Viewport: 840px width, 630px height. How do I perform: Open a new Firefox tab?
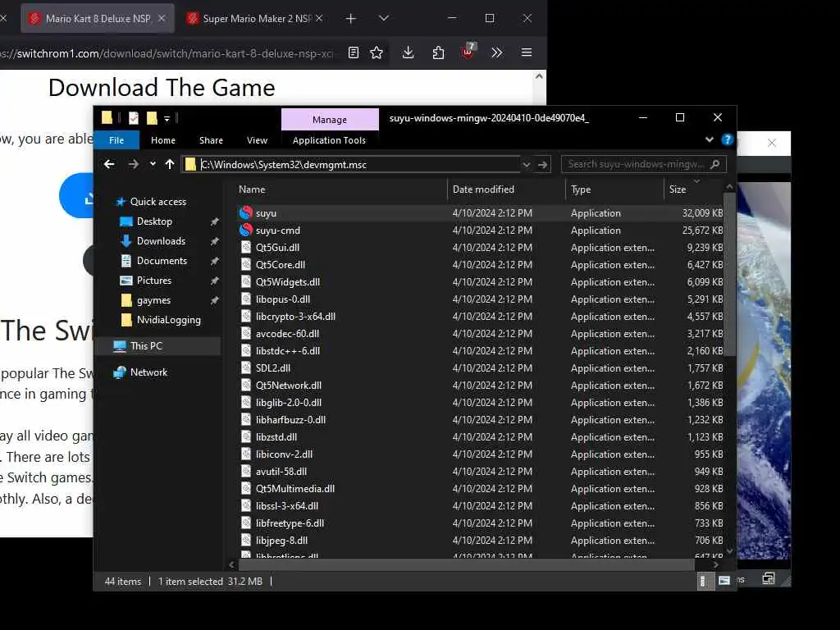click(x=351, y=19)
